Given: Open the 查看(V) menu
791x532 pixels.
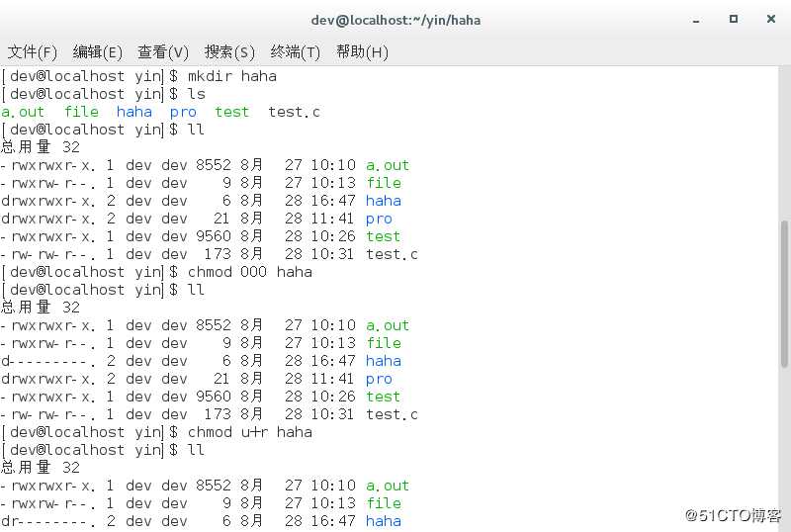Looking at the screenshot, I should (x=163, y=52).
